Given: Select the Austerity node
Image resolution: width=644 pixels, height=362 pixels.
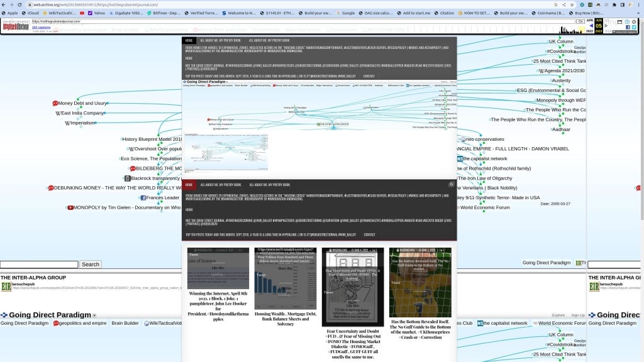Looking at the screenshot, I should click(x=560, y=80).
